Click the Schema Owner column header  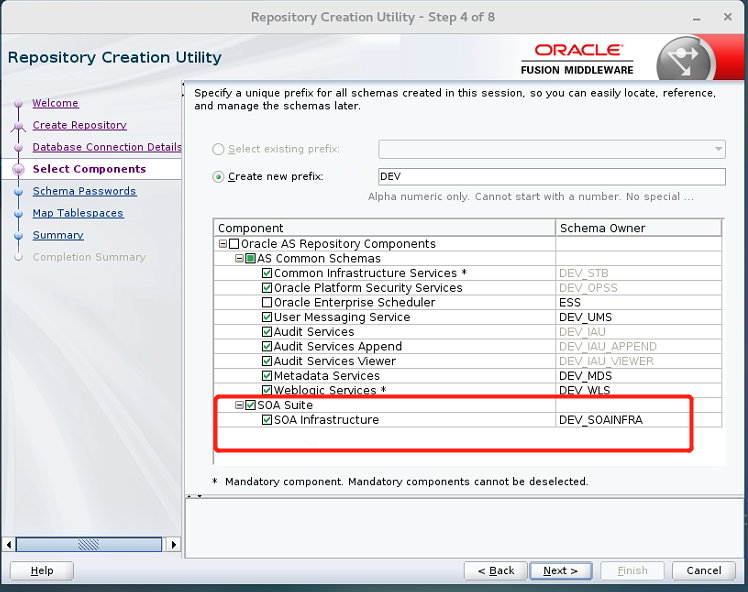(x=639, y=228)
